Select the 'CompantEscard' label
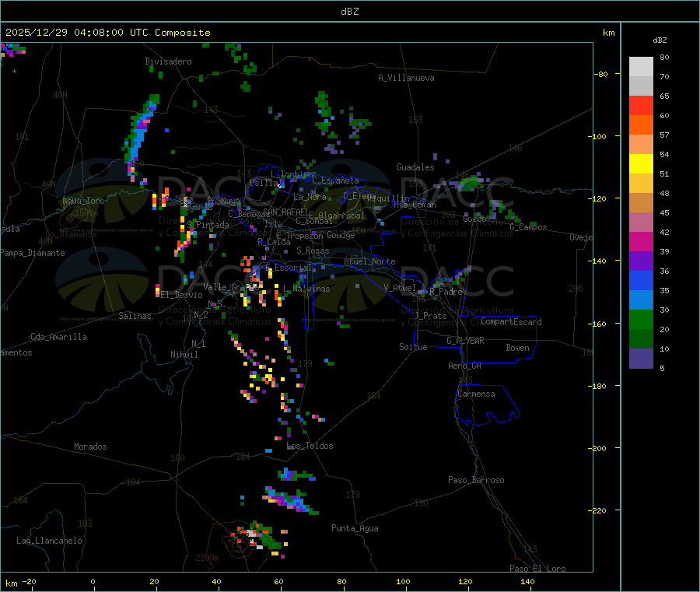The width and height of the screenshot is (700, 592). click(x=511, y=321)
